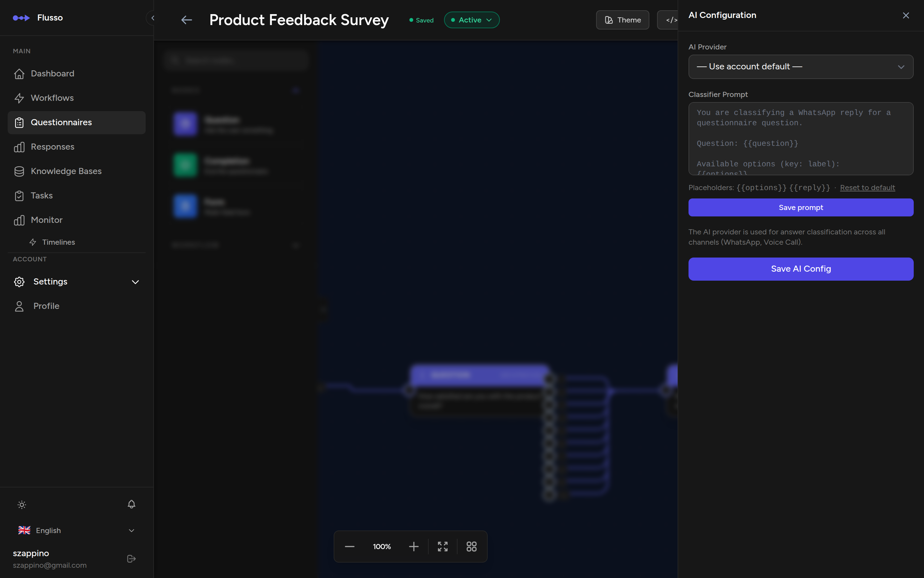Zoom in the canvas with plus
Viewport: 924px width, 578px height.
[x=414, y=547]
